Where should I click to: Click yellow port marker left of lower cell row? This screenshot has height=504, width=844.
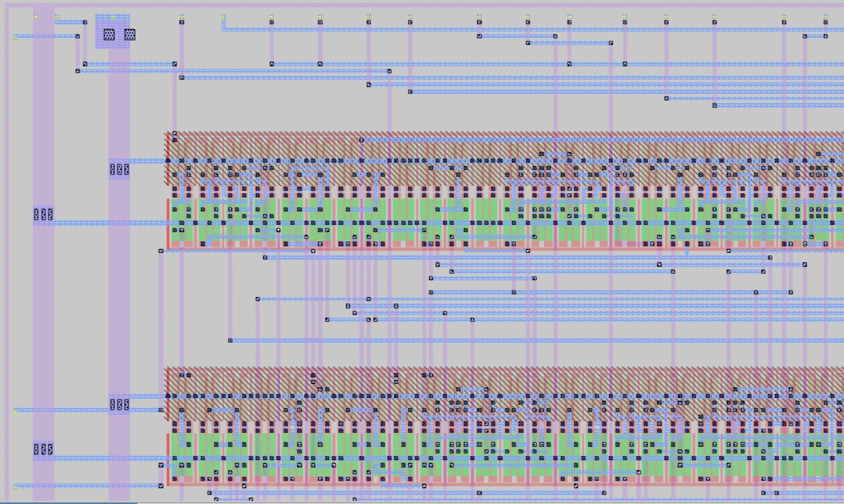pyautogui.click(x=16, y=411)
